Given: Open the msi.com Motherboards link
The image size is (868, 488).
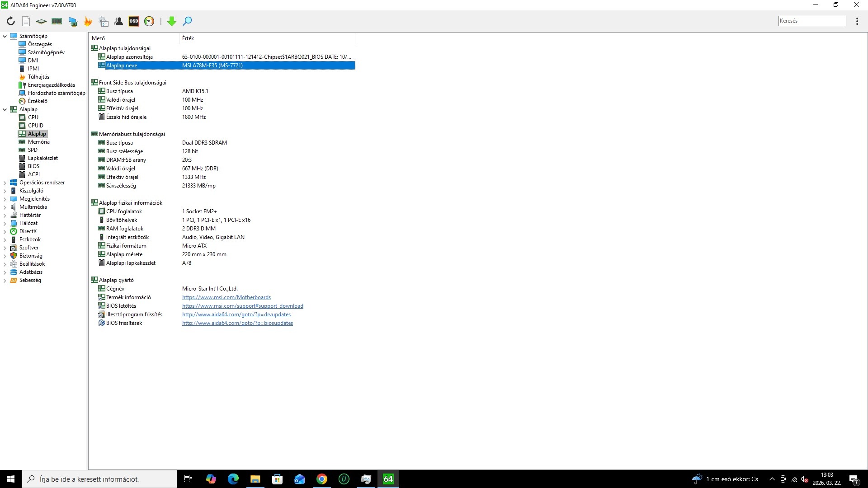Looking at the screenshot, I should click(x=226, y=297).
